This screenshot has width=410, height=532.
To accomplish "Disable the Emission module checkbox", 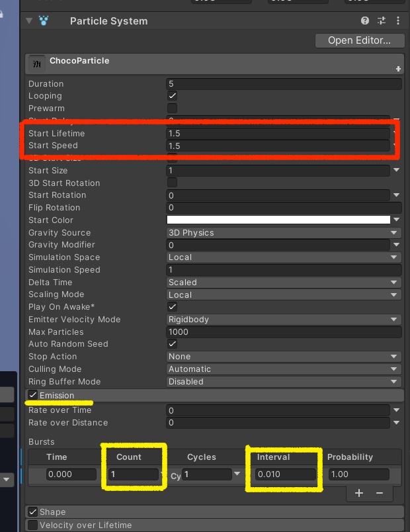I will (33, 395).
